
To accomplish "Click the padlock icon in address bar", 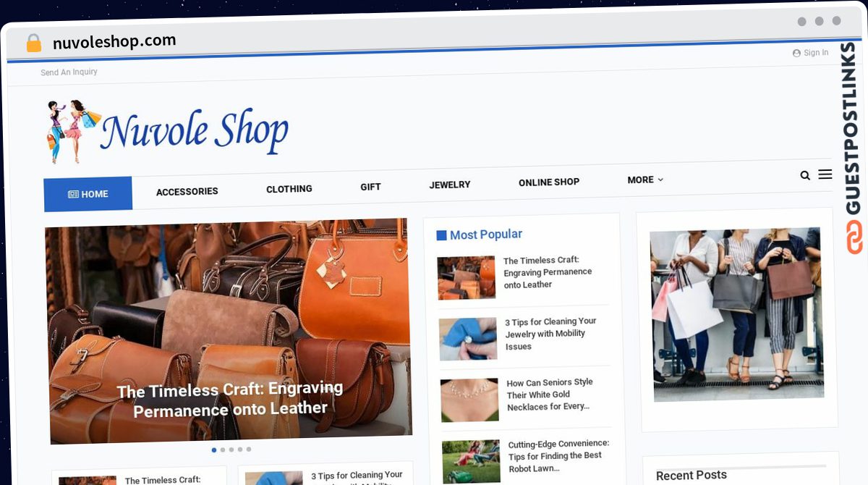I will pyautogui.click(x=34, y=43).
